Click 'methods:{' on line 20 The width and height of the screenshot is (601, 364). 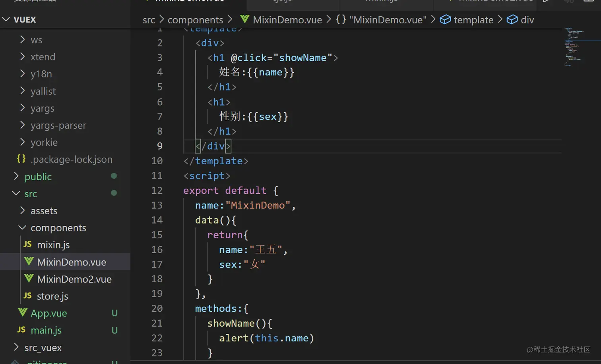click(222, 308)
